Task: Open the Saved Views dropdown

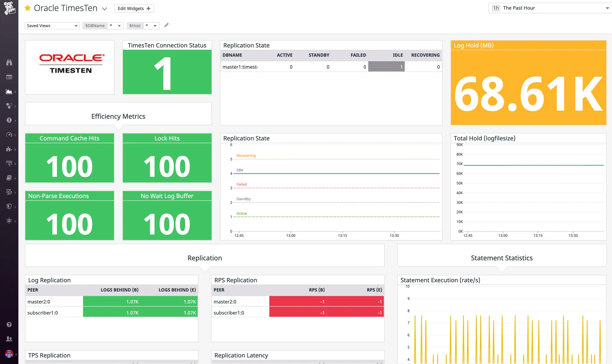Action: pyautogui.click(x=52, y=26)
